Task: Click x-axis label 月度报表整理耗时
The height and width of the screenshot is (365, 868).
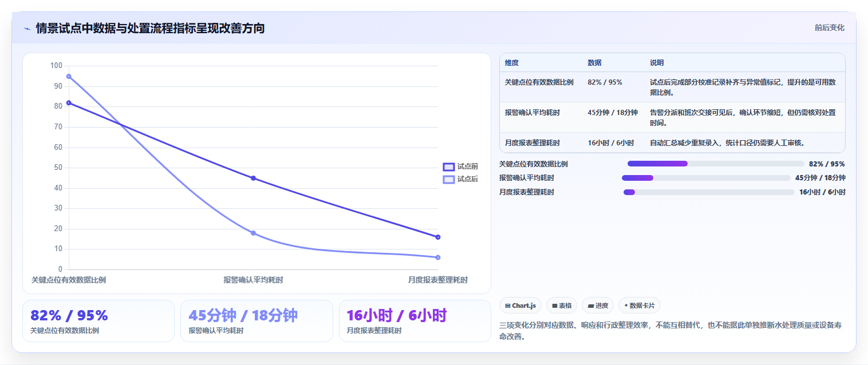Action: [438, 280]
